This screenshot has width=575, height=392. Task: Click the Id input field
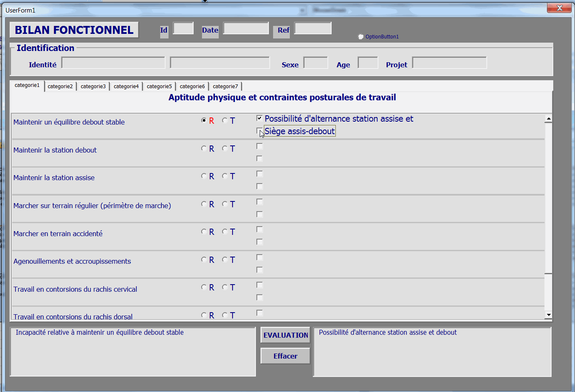tap(183, 28)
